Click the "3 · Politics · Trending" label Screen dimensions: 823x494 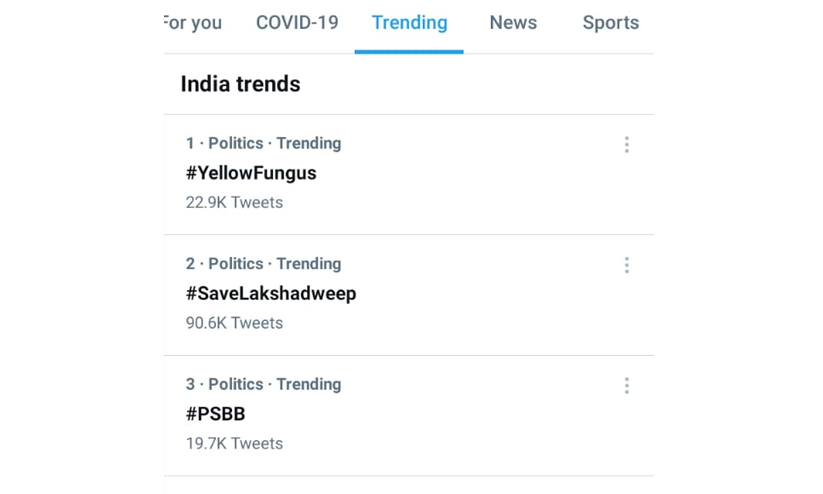click(263, 384)
